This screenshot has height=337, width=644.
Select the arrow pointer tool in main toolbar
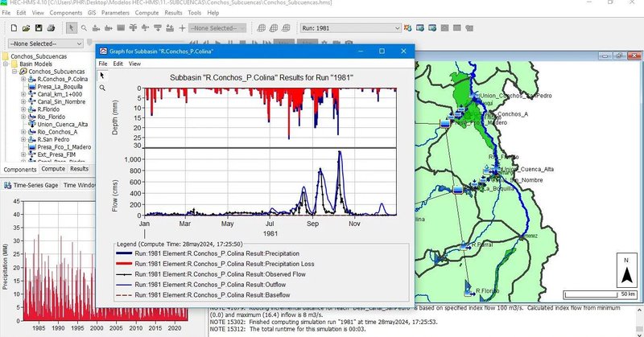(x=72, y=28)
